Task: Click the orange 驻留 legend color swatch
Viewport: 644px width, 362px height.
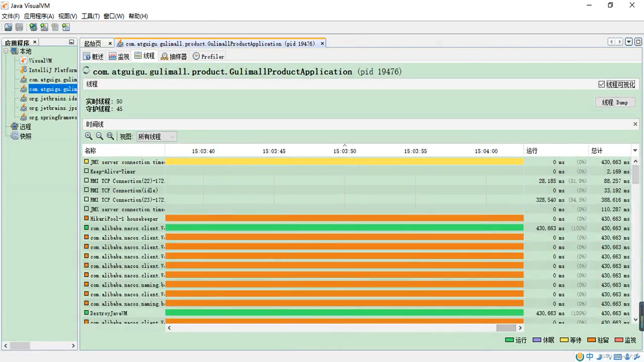Action: (x=591, y=340)
